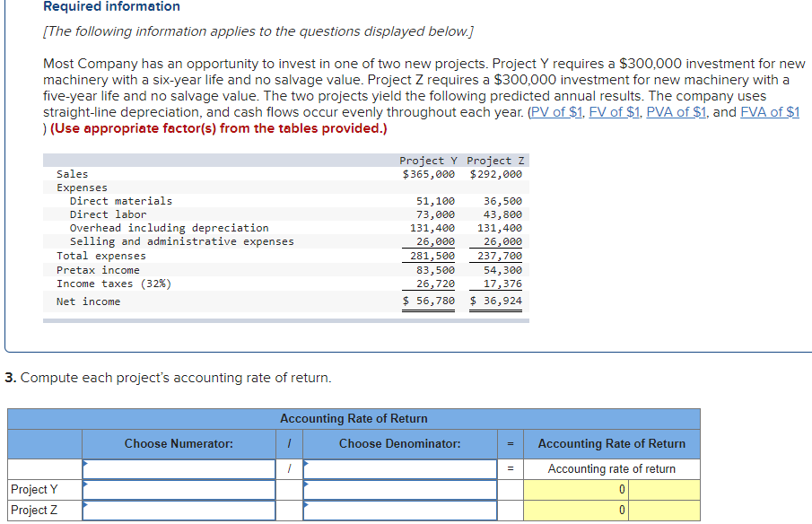Viewport: 812px width, 524px height.
Task: Click the Accounting Rate of Return table title
Action: [354, 418]
